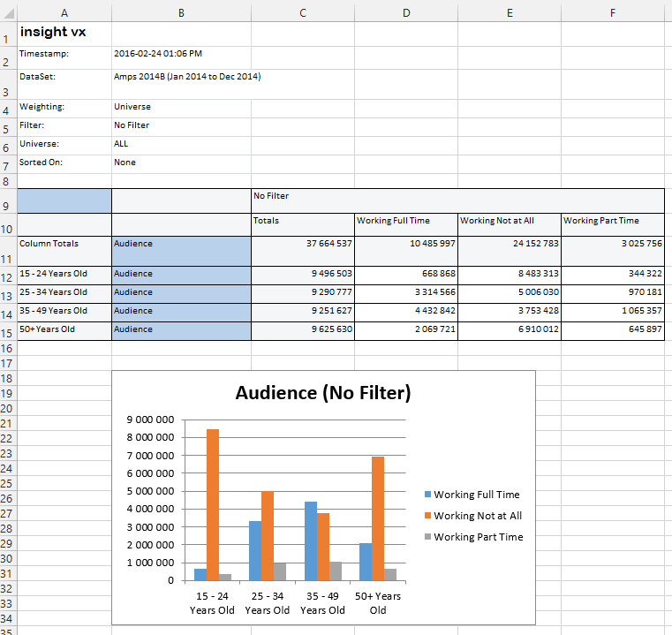Click the 'Working Full Time' blue legend entry

(472, 495)
